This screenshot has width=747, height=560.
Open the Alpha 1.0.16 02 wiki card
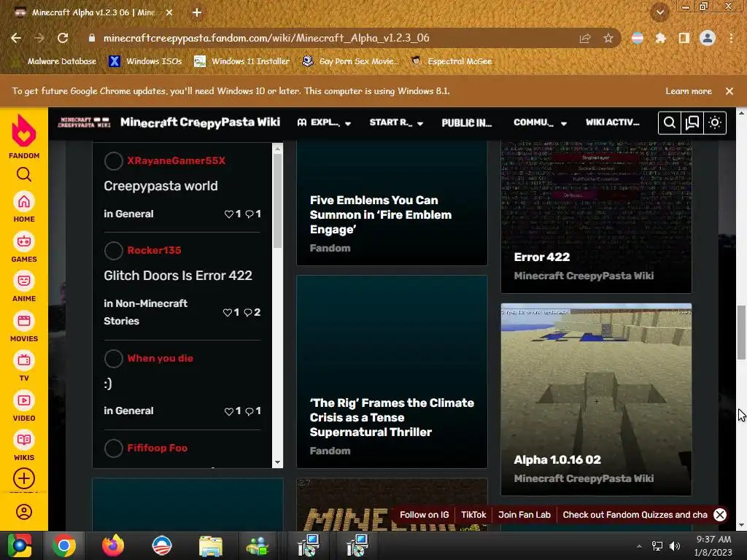pyautogui.click(x=596, y=399)
